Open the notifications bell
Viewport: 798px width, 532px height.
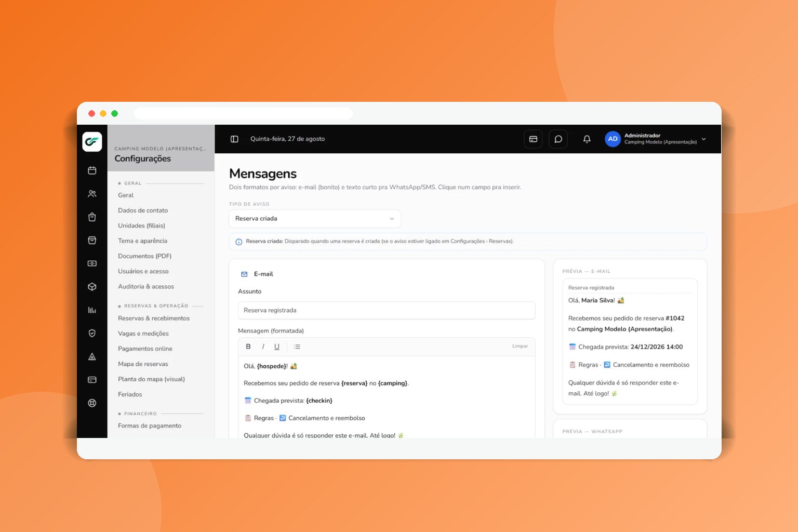(587, 139)
